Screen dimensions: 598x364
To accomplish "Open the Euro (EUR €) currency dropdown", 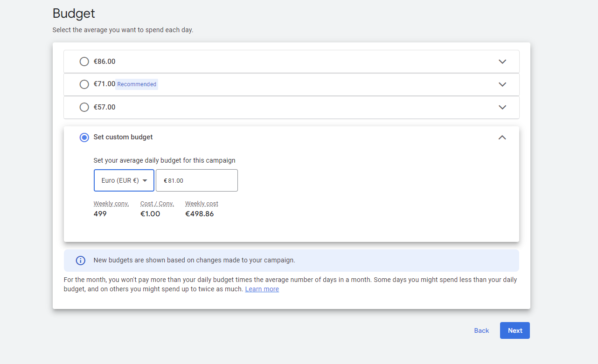I will pyautogui.click(x=124, y=180).
